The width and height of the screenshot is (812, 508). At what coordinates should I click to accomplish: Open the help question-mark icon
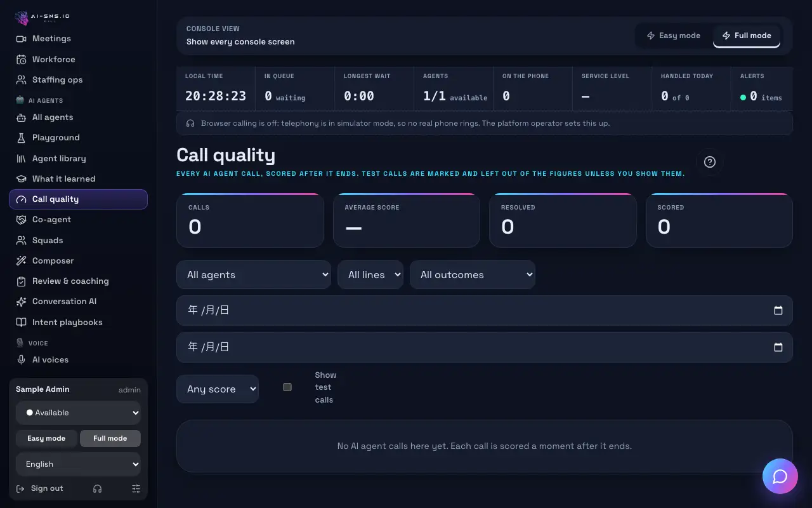tap(710, 162)
